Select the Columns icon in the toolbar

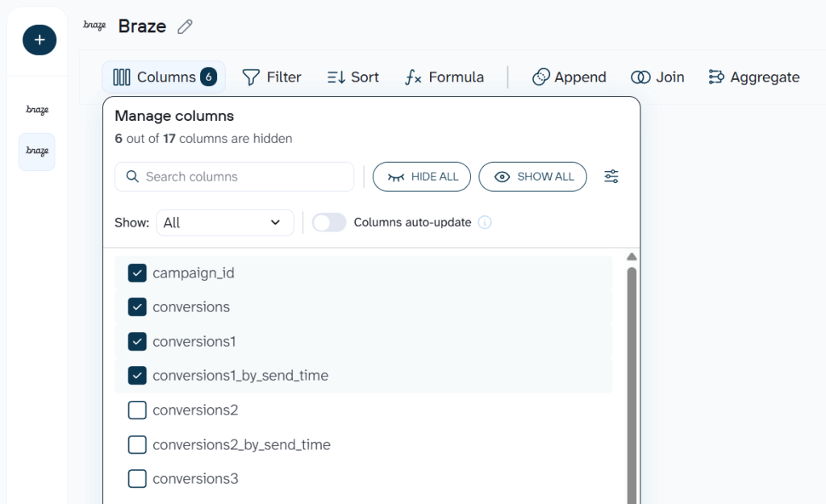point(123,77)
